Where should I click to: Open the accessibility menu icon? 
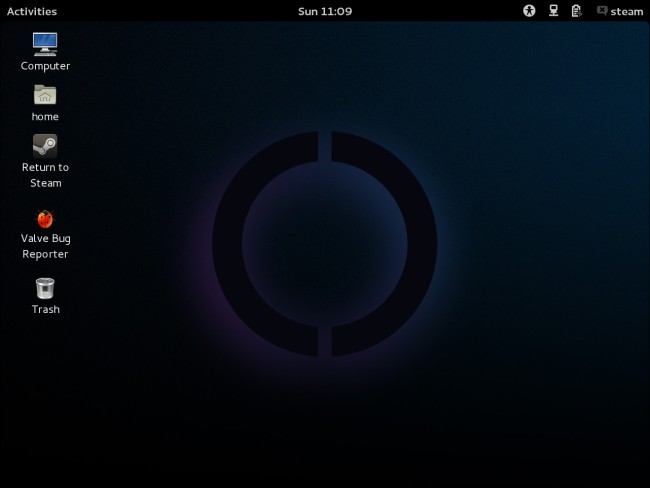pyautogui.click(x=529, y=11)
